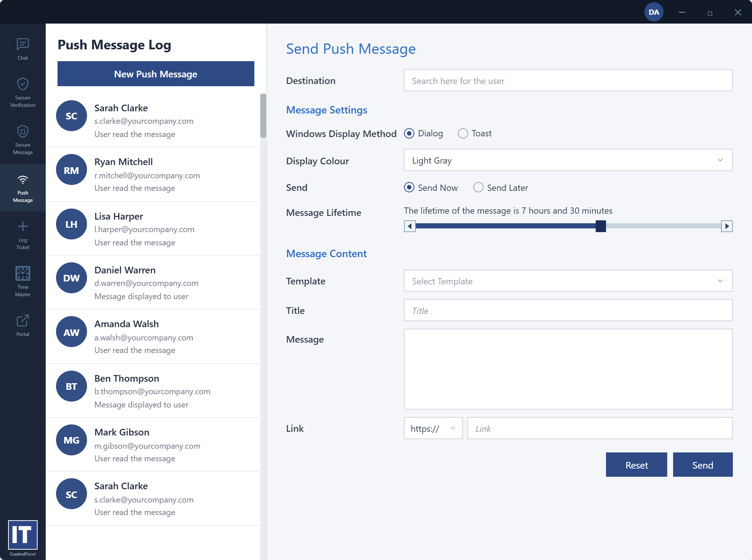Click the Message Lifetime slider handle
Image resolution: width=752 pixels, height=560 pixels.
pos(600,226)
